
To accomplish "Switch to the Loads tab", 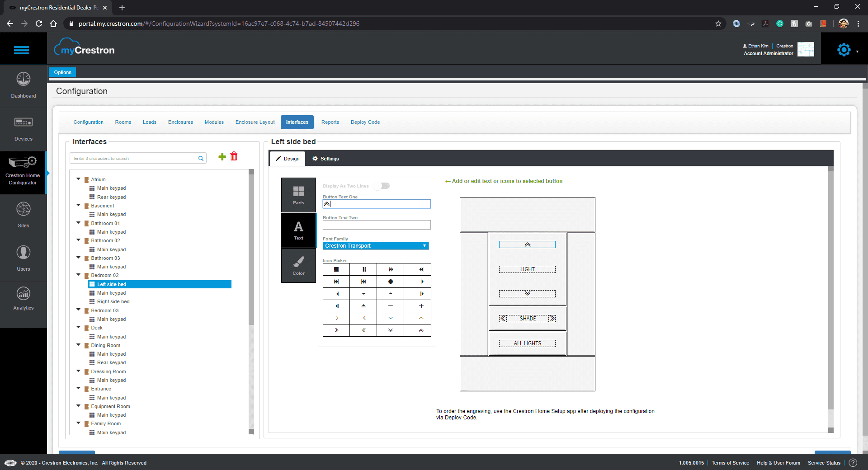I will (x=150, y=122).
